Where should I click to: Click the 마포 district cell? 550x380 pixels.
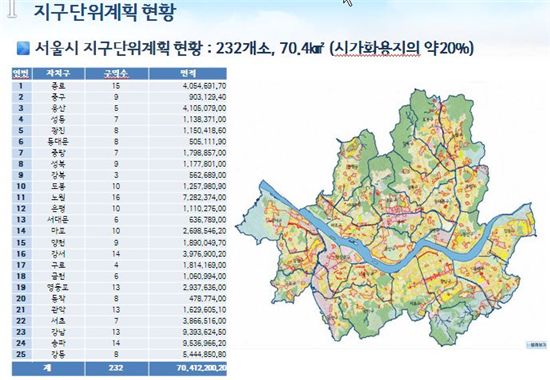(x=58, y=231)
